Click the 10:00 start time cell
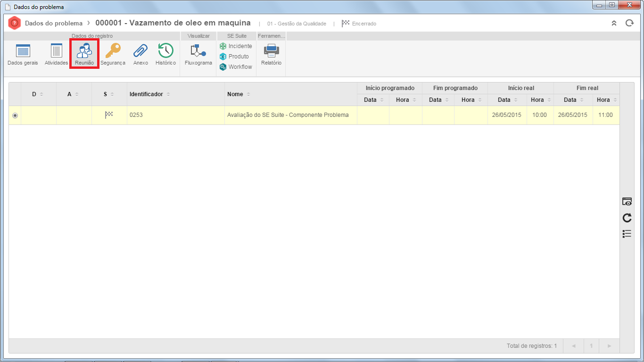This screenshot has height=362, width=644. tap(540, 115)
